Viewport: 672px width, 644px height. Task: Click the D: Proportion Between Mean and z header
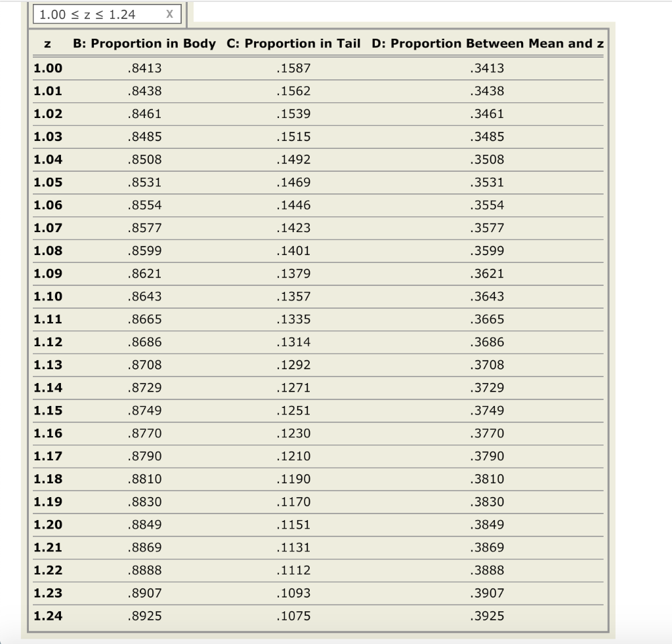(488, 44)
